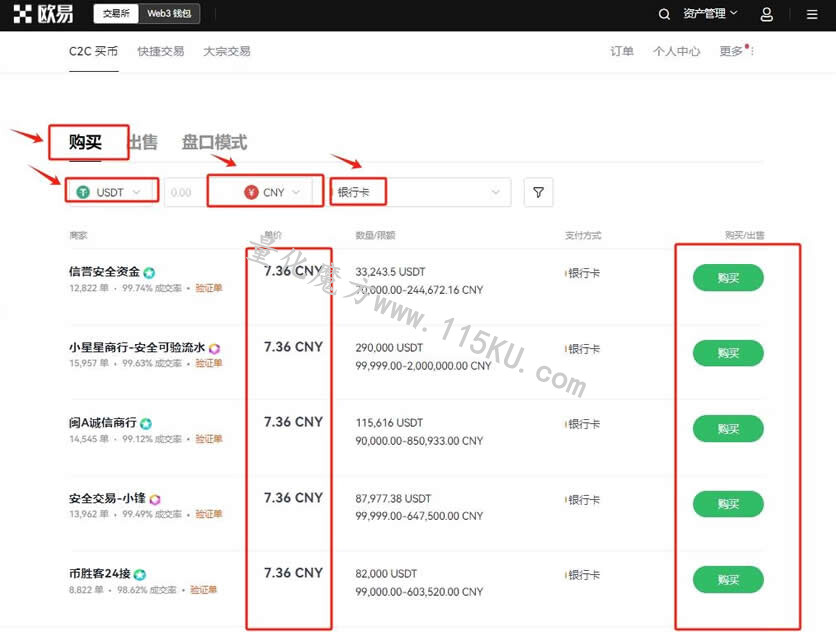
Task: Switch to the 交易所 toggle option
Action: (116, 13)
